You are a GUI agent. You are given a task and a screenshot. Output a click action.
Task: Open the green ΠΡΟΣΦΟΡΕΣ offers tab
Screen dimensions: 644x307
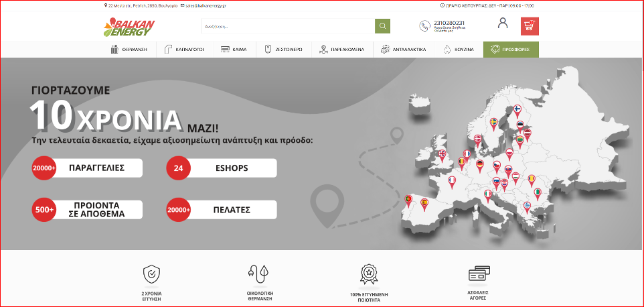pos(511,50)
